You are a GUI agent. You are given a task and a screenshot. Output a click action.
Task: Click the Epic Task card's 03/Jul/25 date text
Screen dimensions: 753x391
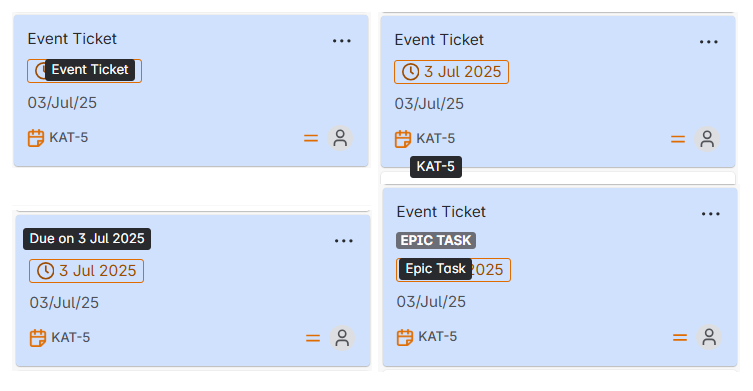point(431,302)
